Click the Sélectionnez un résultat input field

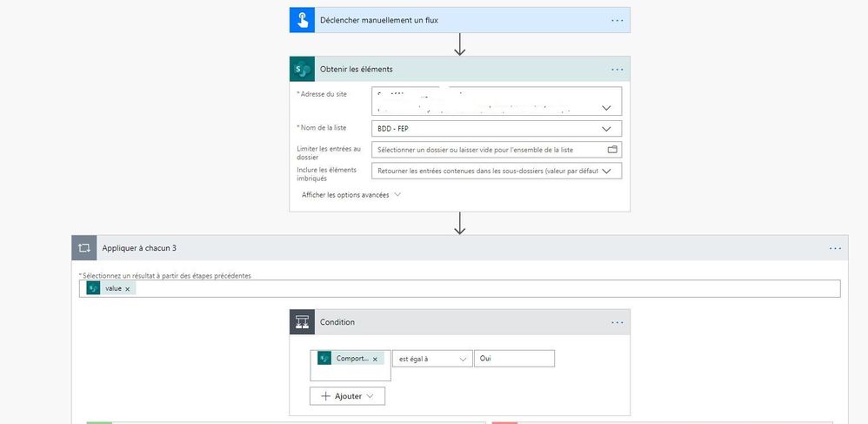point(459,289)
